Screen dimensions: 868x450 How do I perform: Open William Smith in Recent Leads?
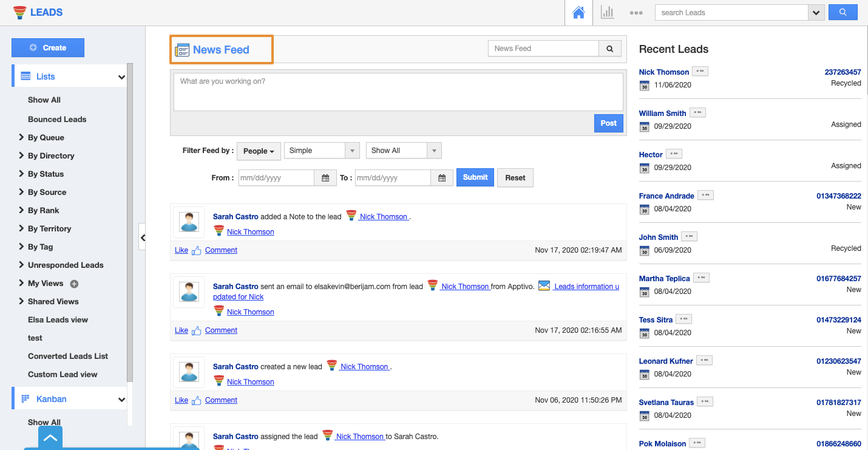tap(662, 114)
